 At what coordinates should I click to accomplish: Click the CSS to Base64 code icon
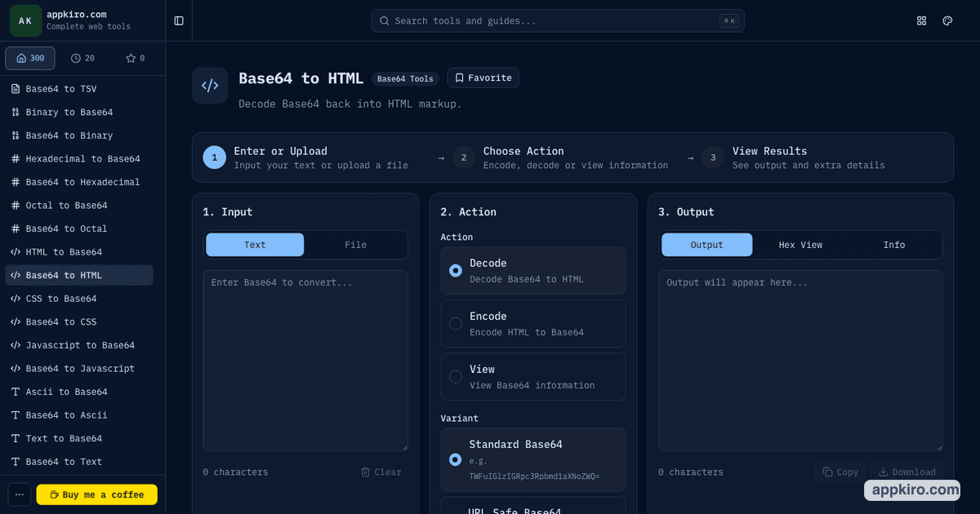(x=16, y=299)
